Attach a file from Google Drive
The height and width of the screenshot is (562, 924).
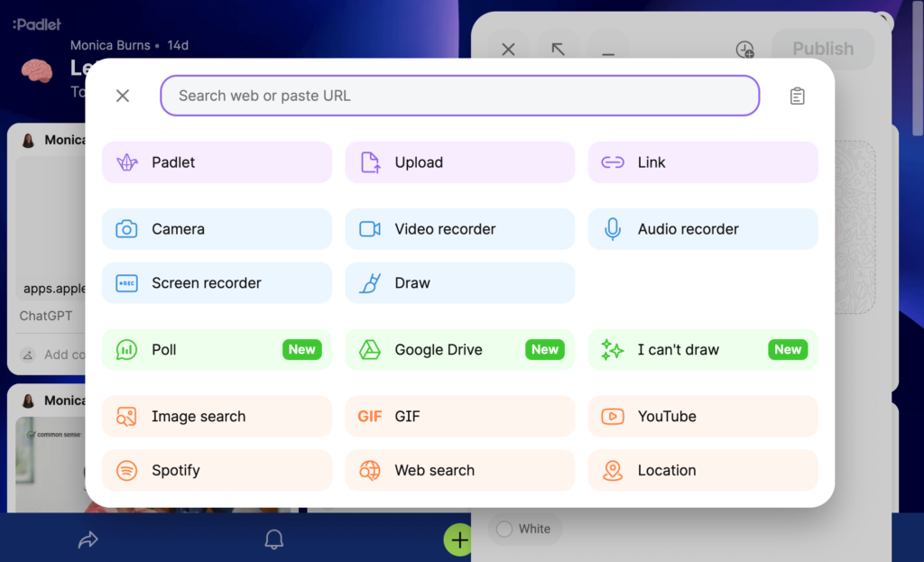click(459, 350)
